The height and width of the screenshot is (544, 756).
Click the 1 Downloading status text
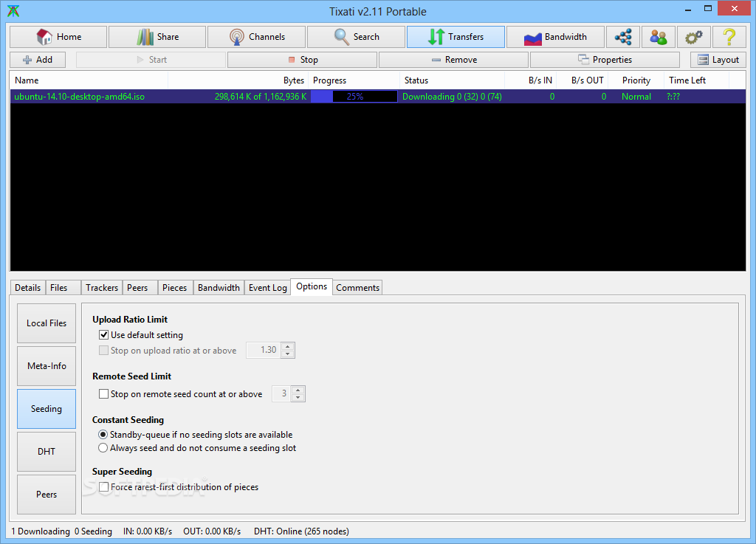tap(41, 531)
